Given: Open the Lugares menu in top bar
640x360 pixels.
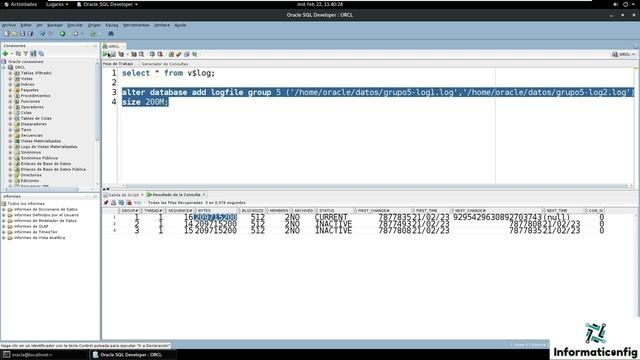Looking at the screenshot, I should click(57, 4).
